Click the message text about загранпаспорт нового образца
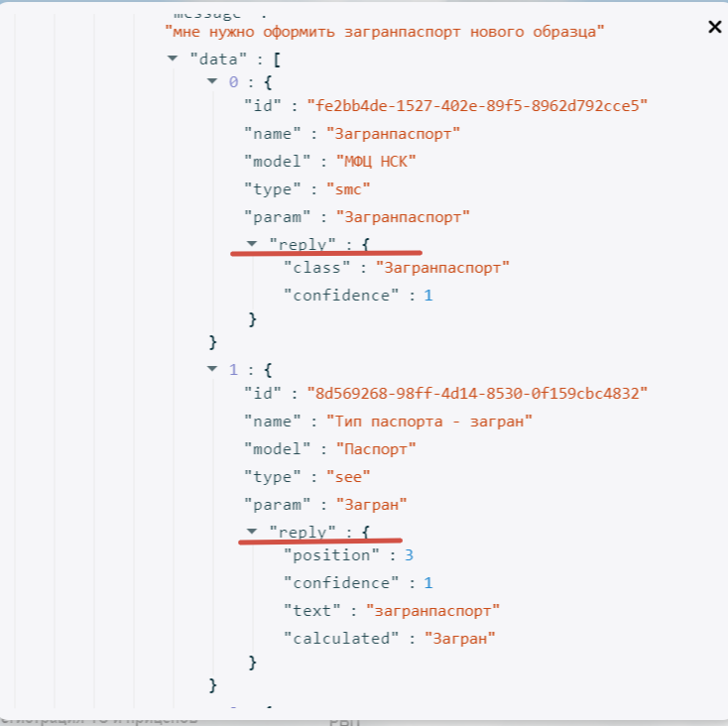728x726 pixels. tap(384, 33)
